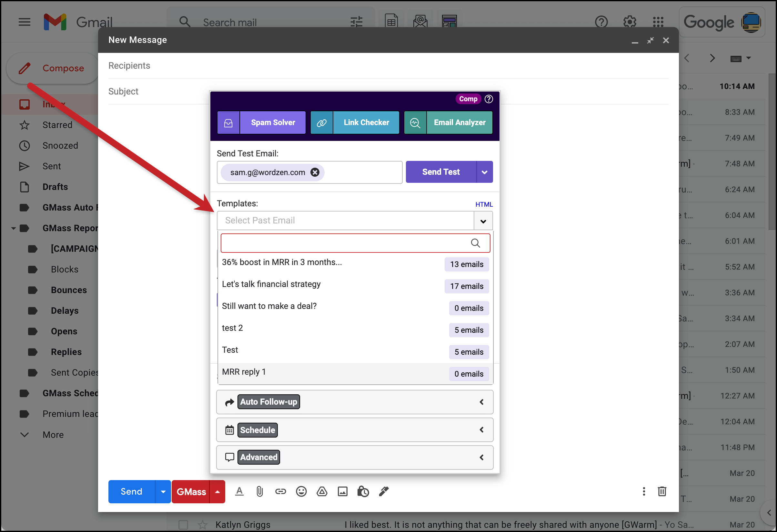The height and width of the screenshot is (532, 777).
Task: Expand More labels in sidebar
Action: (x=42, y=435)
